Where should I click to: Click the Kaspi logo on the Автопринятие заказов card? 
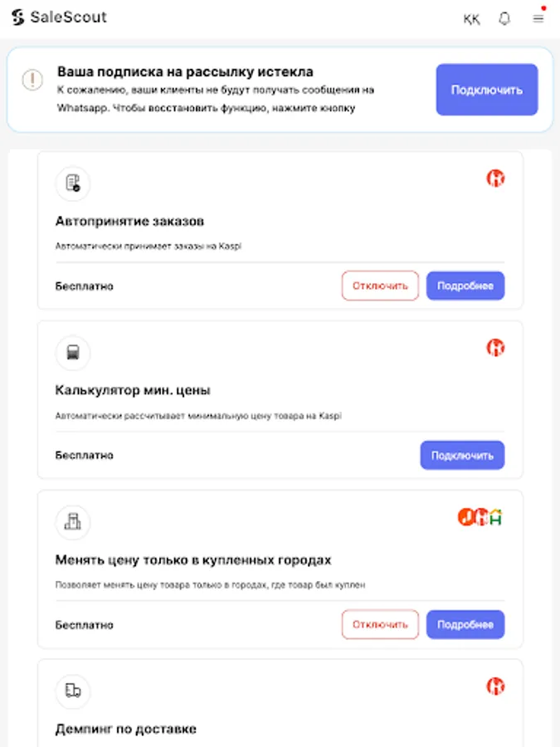coord(495,178)
